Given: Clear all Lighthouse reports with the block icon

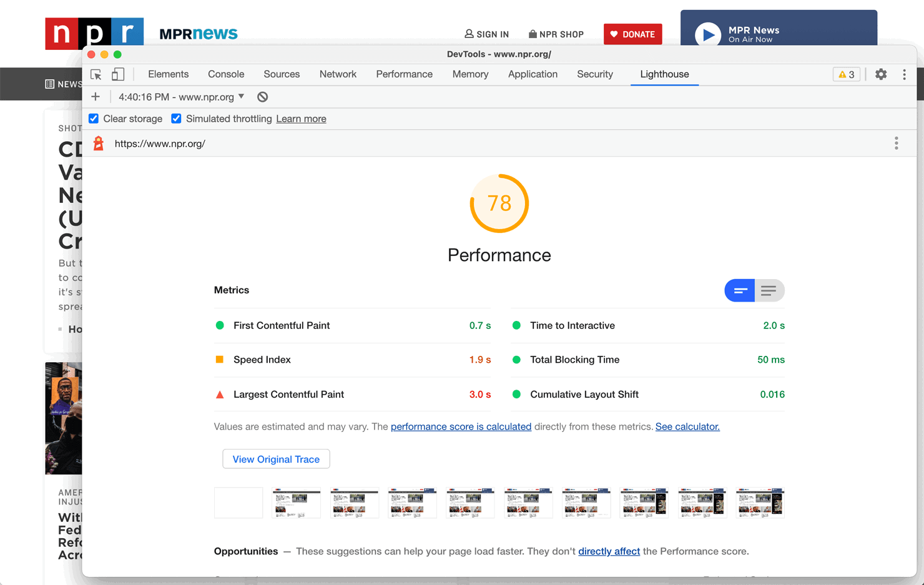Looking at the screenshot, I should (262, 97).
